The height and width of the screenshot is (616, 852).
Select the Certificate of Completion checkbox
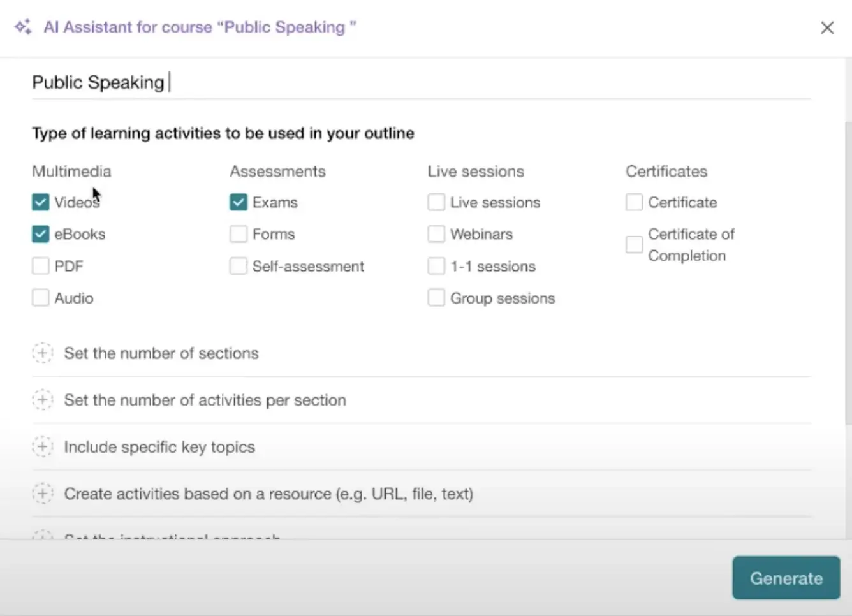coord(634,244)
